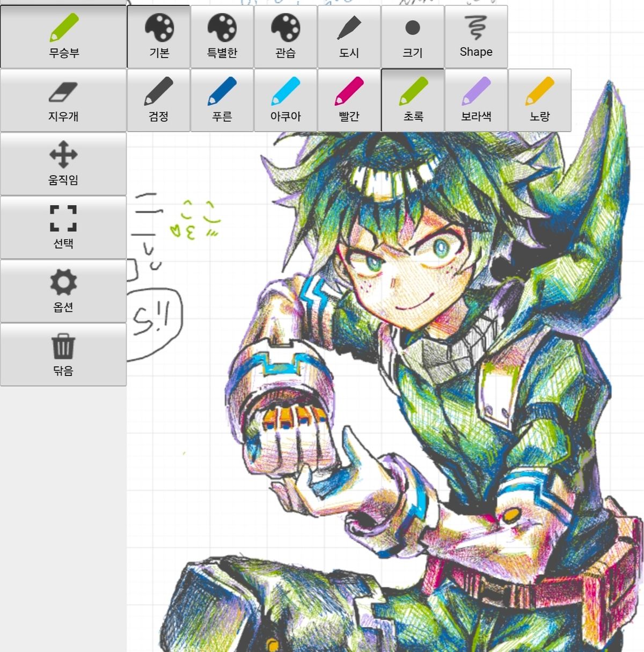
Task: Open the 기본 basic palette
Action: tap(159, 37)
